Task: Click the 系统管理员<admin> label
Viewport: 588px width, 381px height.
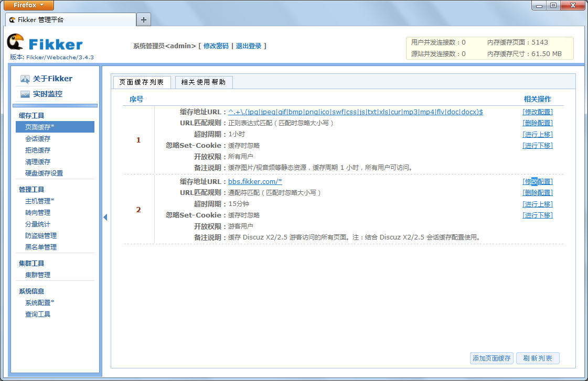Action: tap(165, 46)
